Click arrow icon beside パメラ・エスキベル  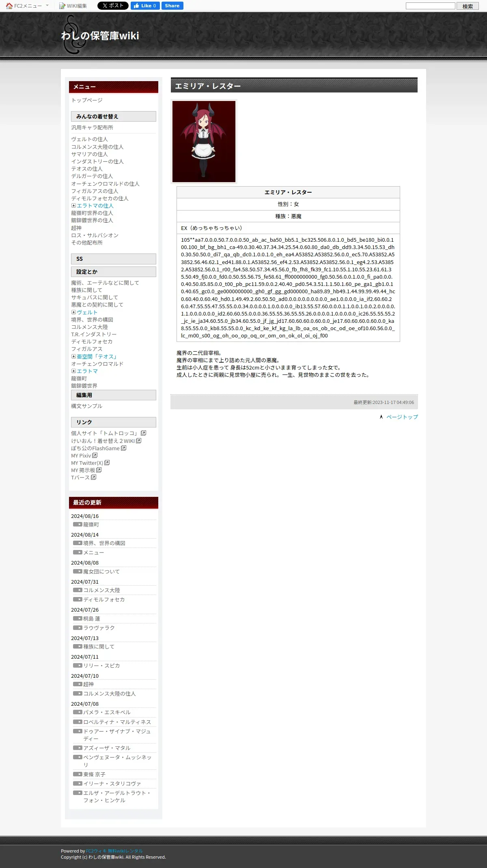(78, 712)
